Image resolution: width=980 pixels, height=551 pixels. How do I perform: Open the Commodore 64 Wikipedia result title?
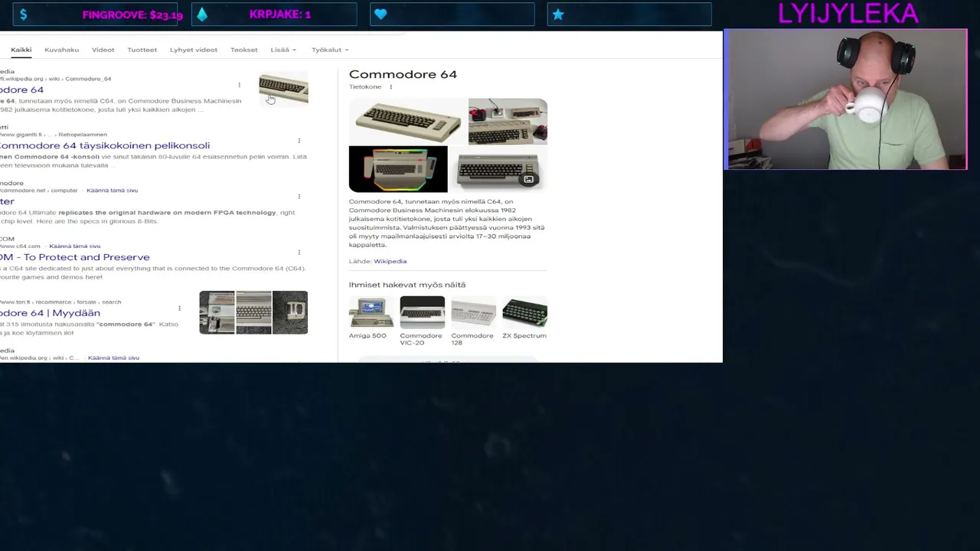click(x=22, y=90)
